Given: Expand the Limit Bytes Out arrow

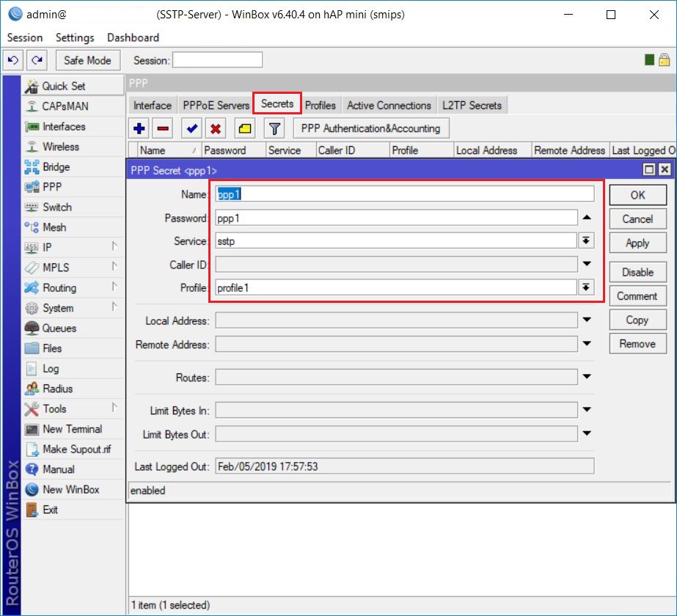Looking at the screenshot, I should pos(587,433).
